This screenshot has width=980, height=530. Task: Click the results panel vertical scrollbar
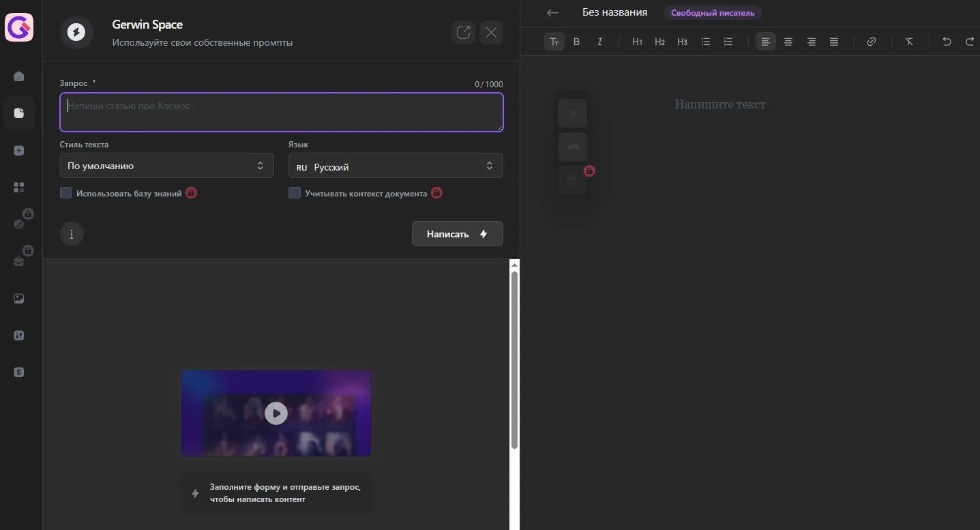(515, 361)
